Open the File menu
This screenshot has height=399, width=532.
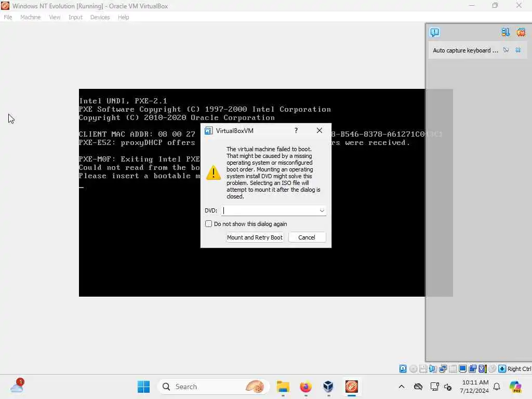[8, 17]
